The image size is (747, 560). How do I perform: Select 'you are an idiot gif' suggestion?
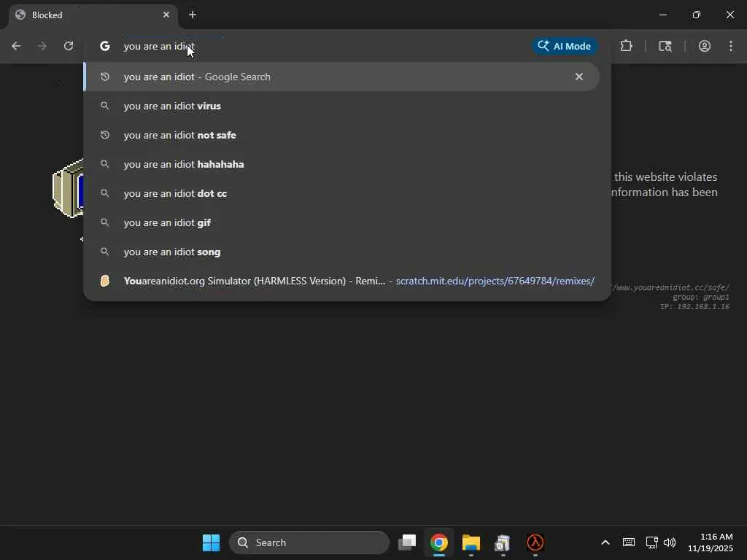point(341,222)
